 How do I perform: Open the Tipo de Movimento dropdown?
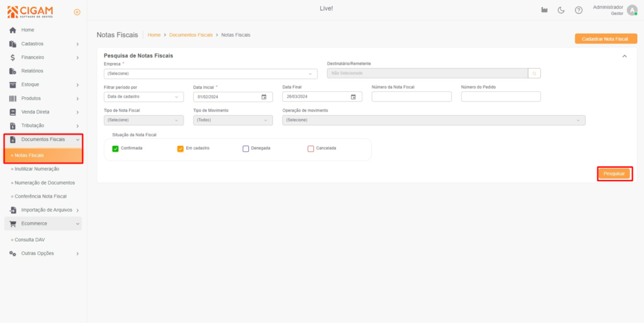tap(233, 120)
